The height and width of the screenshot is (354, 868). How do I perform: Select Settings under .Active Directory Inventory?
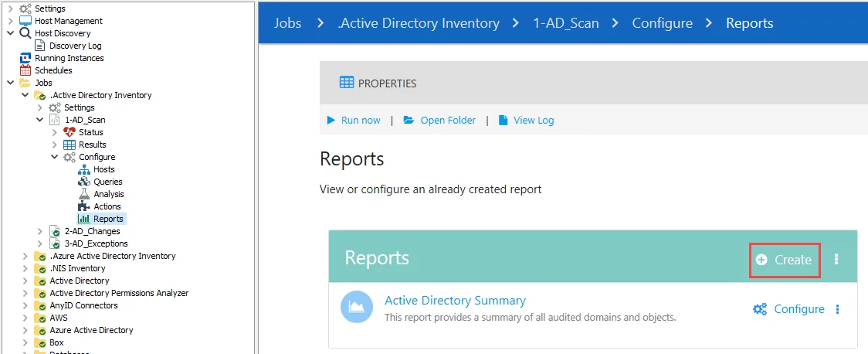(x=80, y=107)
